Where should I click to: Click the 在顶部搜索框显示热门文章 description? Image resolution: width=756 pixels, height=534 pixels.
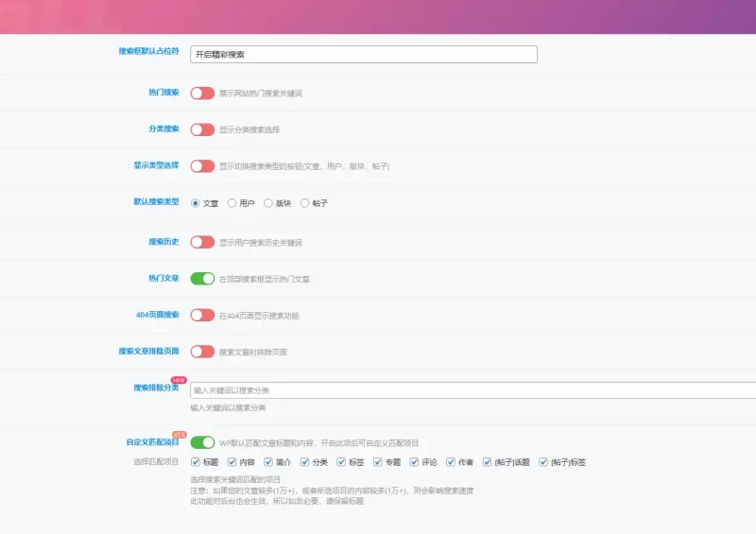point(265,279)
